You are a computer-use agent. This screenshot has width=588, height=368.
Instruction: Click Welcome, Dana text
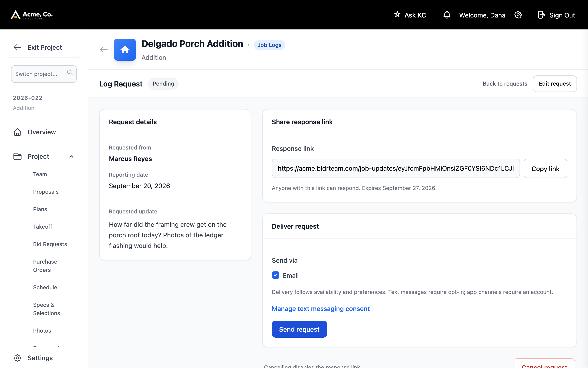[482, 15]
